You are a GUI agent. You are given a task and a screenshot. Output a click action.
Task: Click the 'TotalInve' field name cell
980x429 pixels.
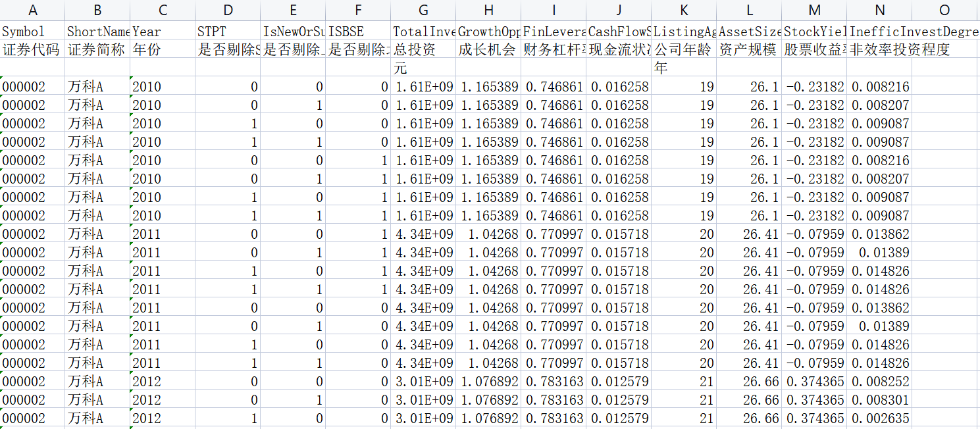point(424,32)
